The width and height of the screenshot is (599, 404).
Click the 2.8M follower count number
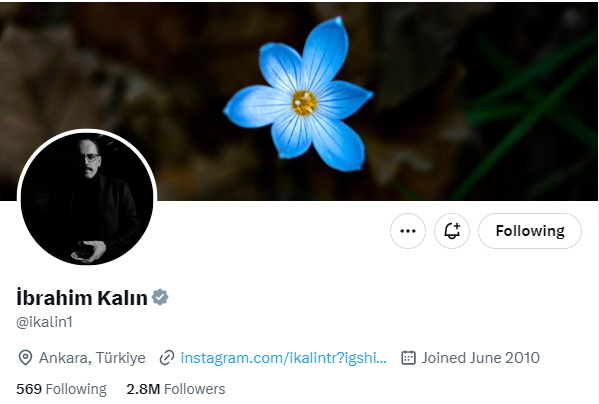(143, 389)
